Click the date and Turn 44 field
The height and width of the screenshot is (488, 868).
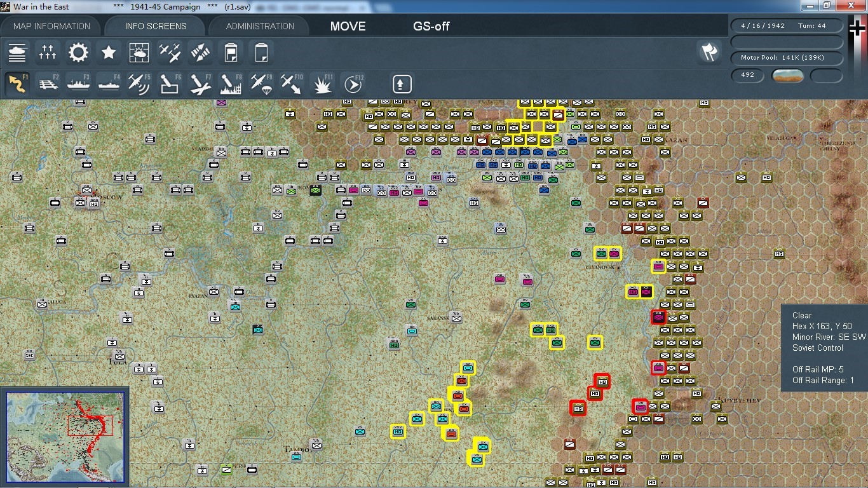(x=787, y=26)
